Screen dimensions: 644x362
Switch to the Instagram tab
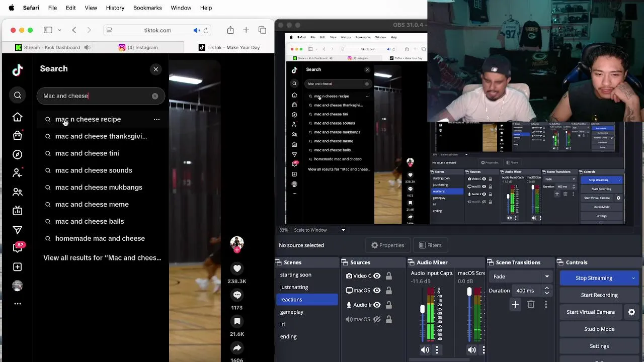pos(138,47)
